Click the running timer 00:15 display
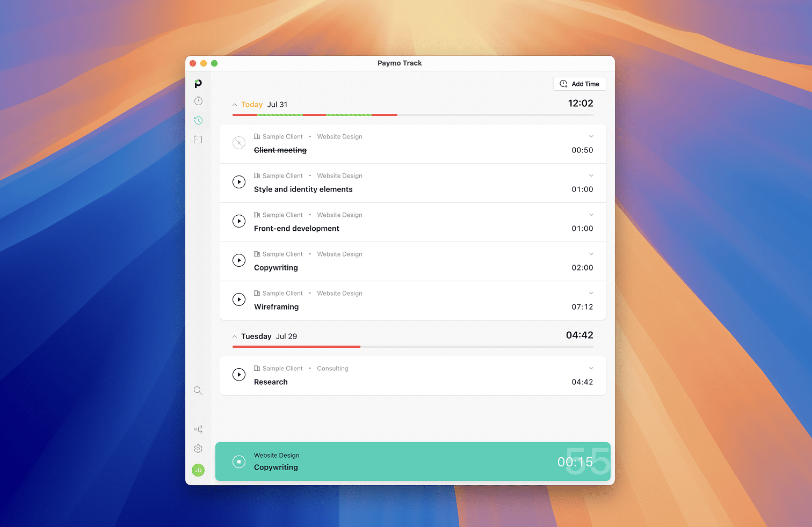The image size is (812, 527). coord(575,462)
